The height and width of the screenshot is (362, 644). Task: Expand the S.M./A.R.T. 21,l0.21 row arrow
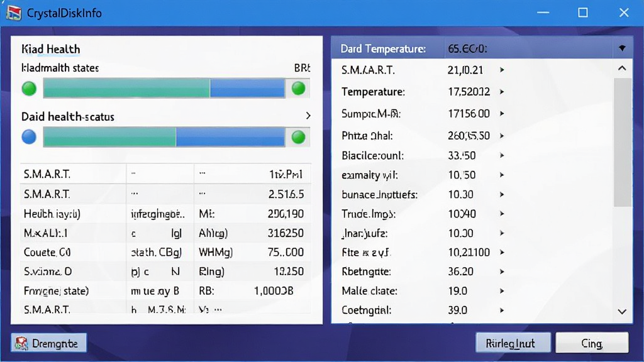tap(502, 70)
